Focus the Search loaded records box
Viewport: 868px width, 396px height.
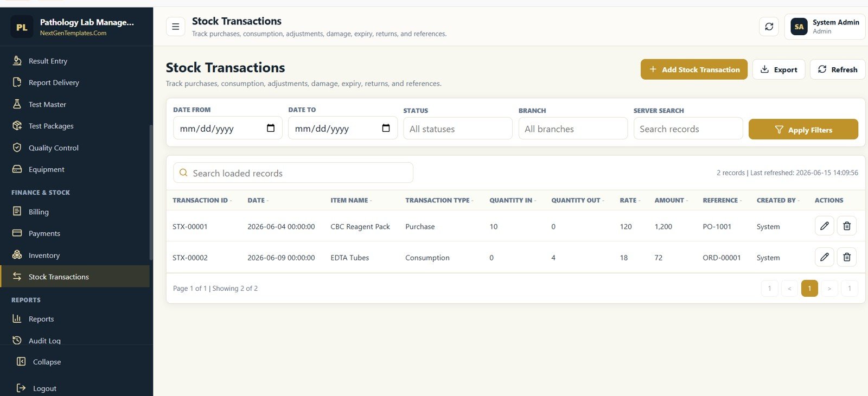293,173
